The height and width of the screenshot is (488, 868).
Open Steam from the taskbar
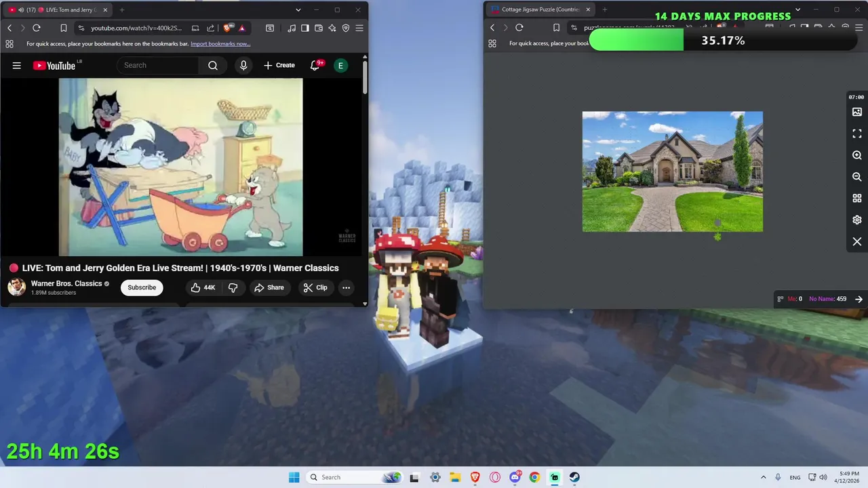tap(574, 477)
